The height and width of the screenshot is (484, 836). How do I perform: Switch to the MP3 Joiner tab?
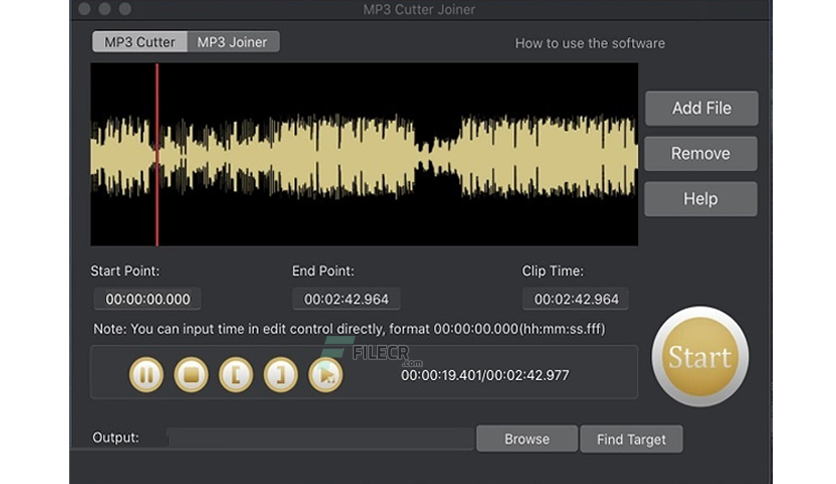click(x=232, y=42)
